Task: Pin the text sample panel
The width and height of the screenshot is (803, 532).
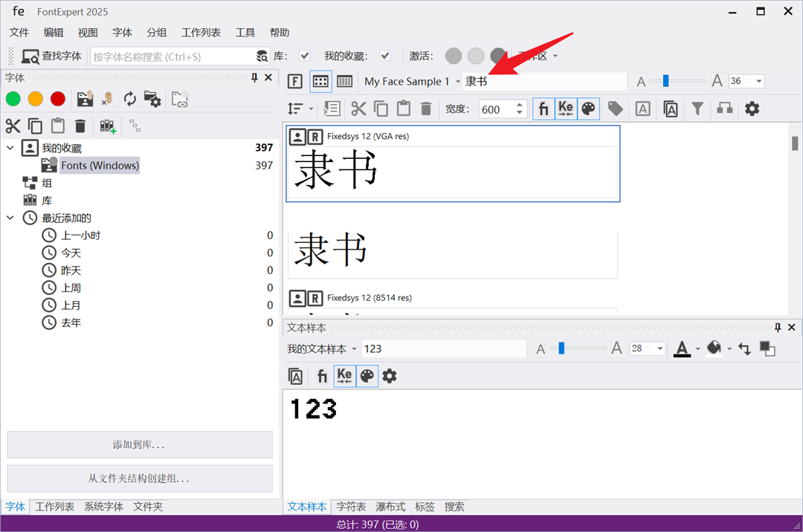Action: point(778,328)
